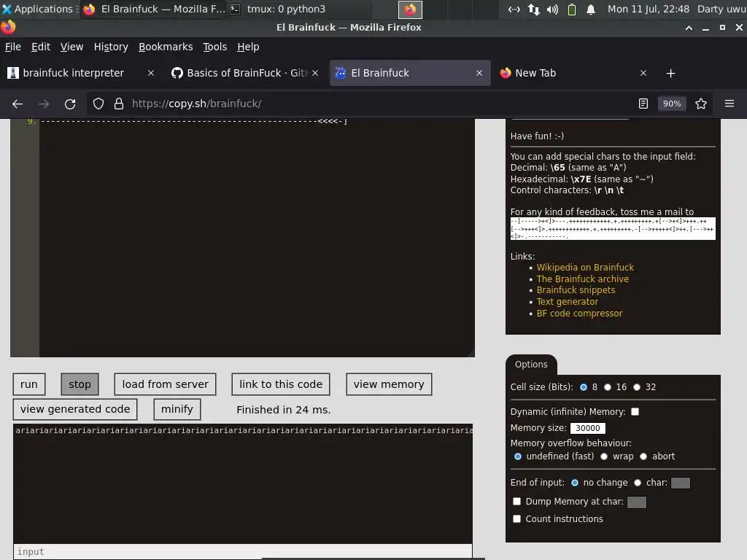
Task: Select no change for end of input
Action: pyautogui.click(x=575, y=483)
